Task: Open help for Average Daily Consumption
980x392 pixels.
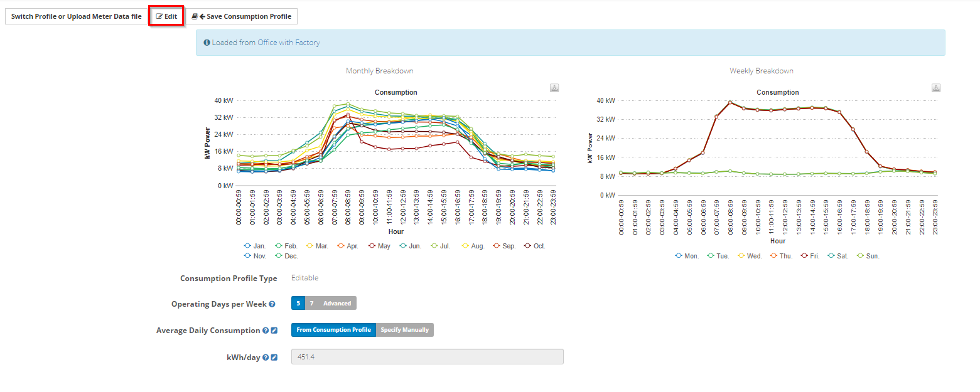Action: (x=266, y=331)
